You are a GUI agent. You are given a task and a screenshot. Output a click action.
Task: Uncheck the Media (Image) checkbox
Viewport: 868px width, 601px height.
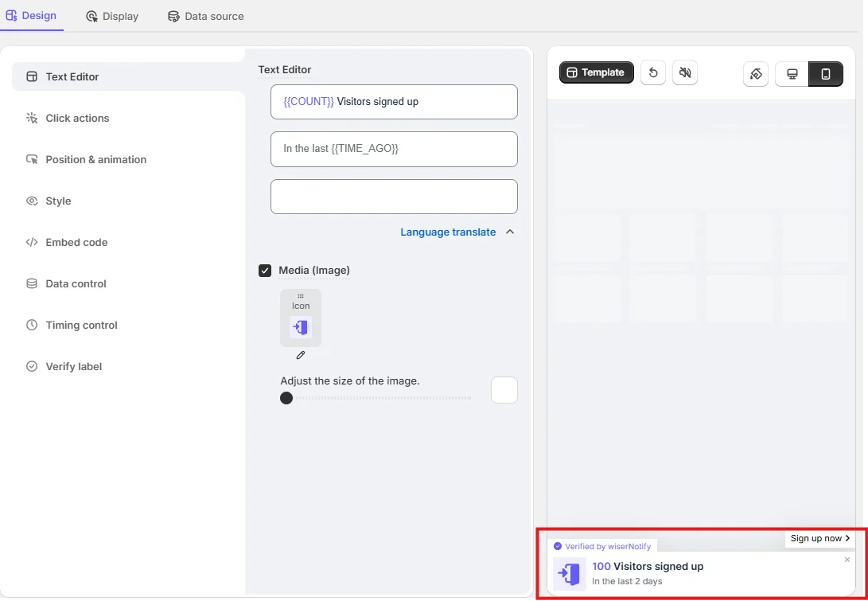click(x=265, y=271)
